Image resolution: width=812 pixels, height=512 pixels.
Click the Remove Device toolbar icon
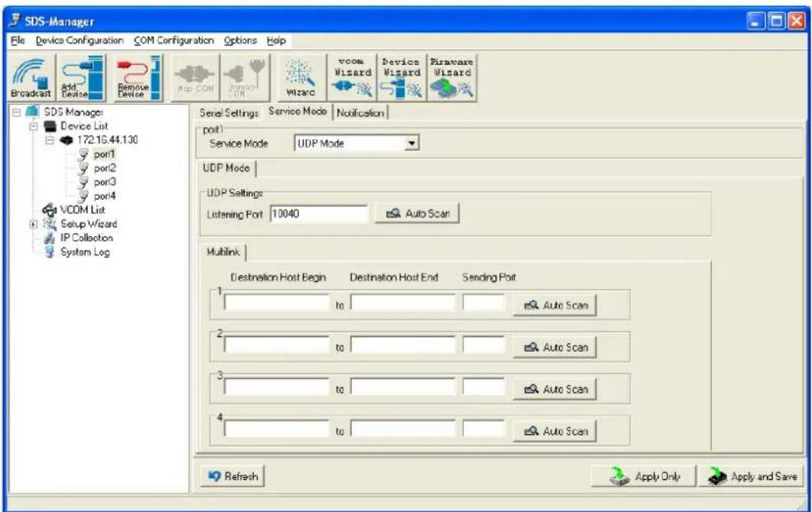pyautogui.click(x=138, y=78)
